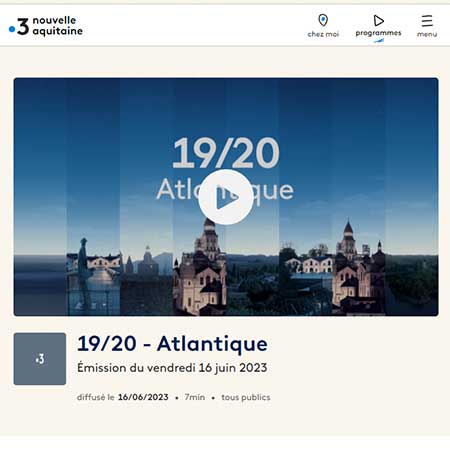Screen dimensions: 450x450
Task: Select the programmes label
Action: (x=378, y=33)
